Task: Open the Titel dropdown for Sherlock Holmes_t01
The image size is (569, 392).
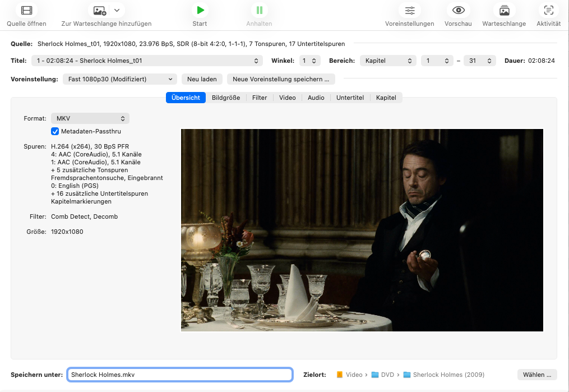Action: pyautogui.click(x=147, y=61)
